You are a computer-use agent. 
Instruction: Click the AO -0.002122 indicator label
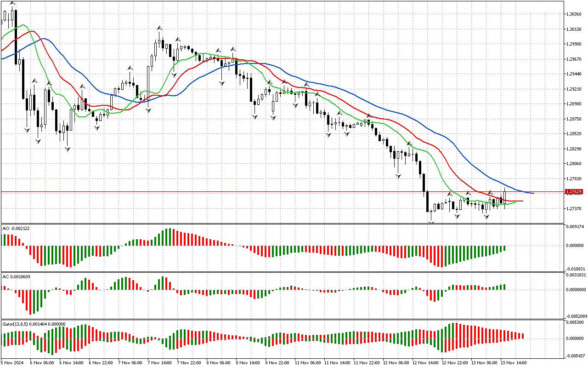[x=16, y=228]
